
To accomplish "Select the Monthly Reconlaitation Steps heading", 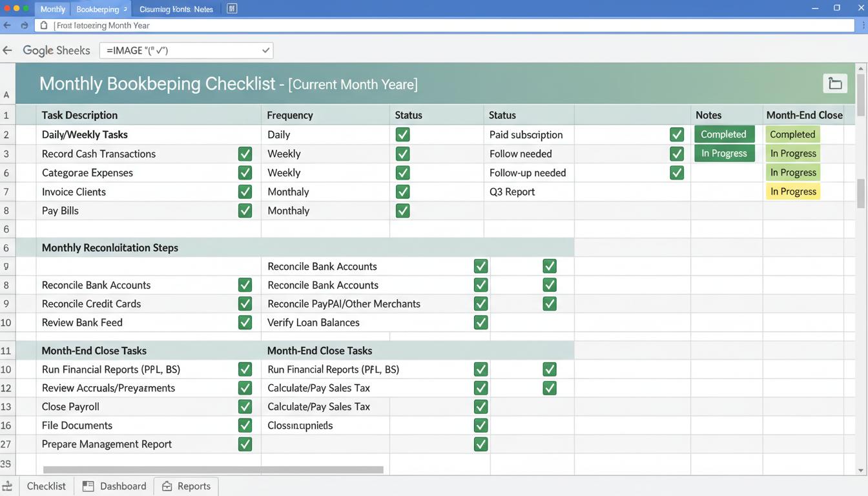I will click(x=110, y=247).
